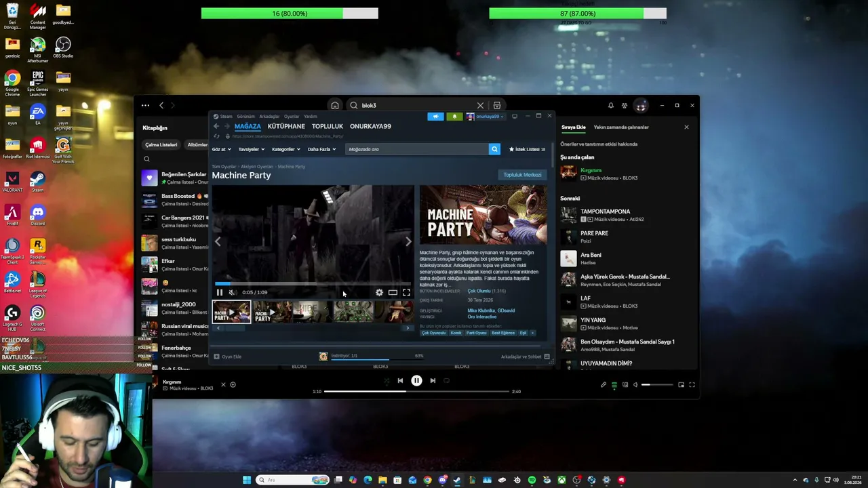Viewport: 868px width, 488px height.
Task: Expand the Göz at dropdown
Action: 222,149
